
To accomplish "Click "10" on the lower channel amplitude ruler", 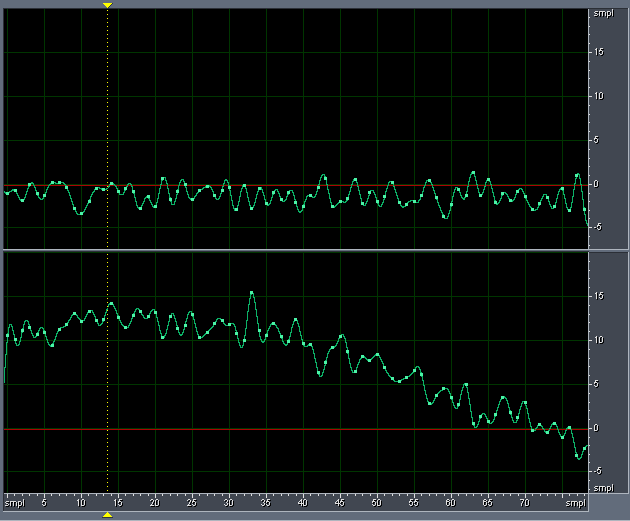I will (599, 340).
